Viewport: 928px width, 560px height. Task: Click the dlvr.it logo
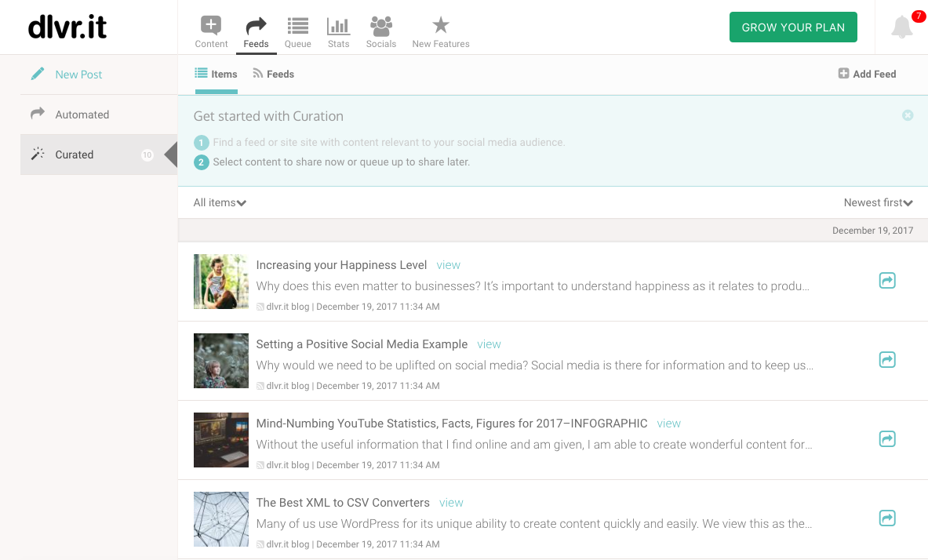pyautogui.click(x=67, y=27)
